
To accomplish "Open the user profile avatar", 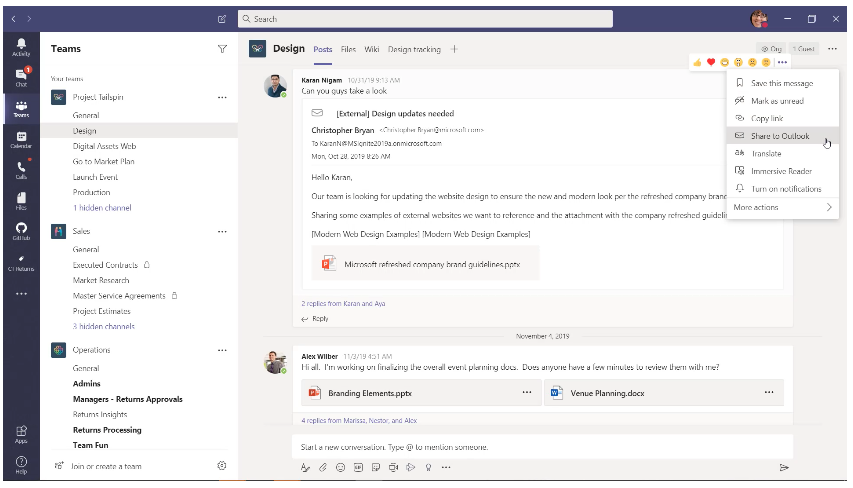I will coord(759,19).
